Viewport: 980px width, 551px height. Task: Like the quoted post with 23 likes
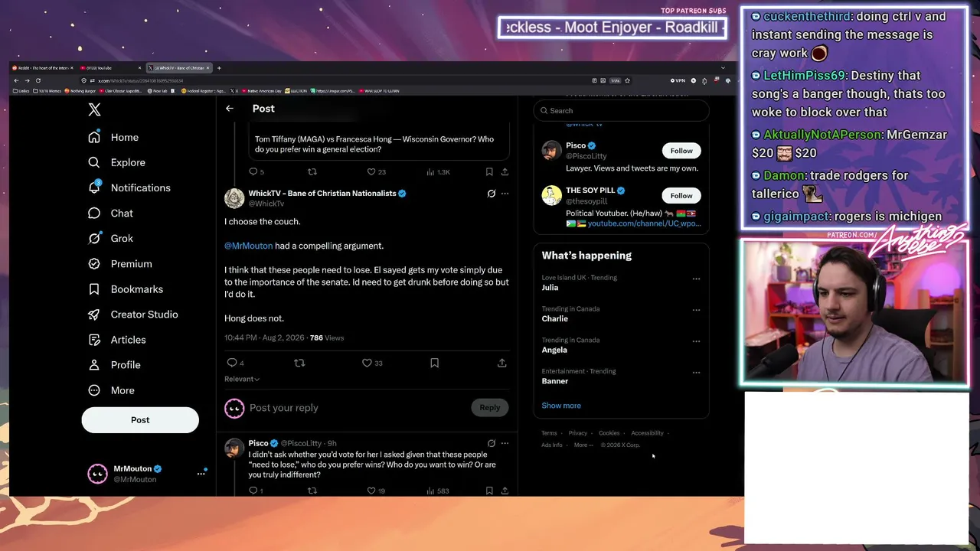376,172
